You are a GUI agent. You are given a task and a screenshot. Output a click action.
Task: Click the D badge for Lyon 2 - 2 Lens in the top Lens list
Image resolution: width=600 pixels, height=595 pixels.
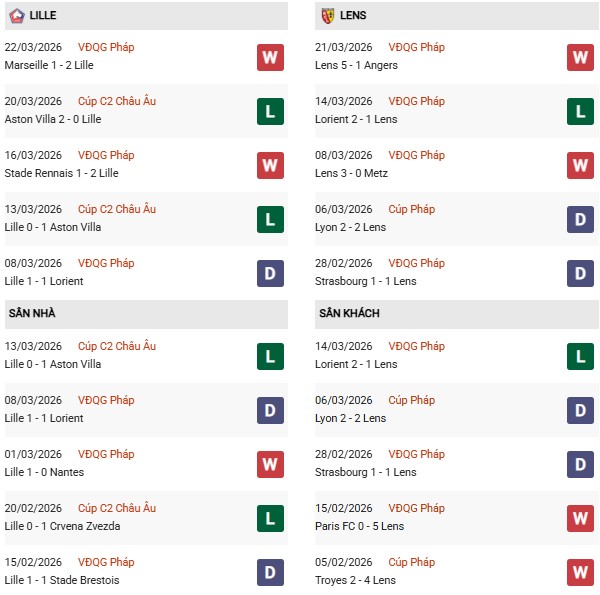pyautogui.click(x=581, y=219)
